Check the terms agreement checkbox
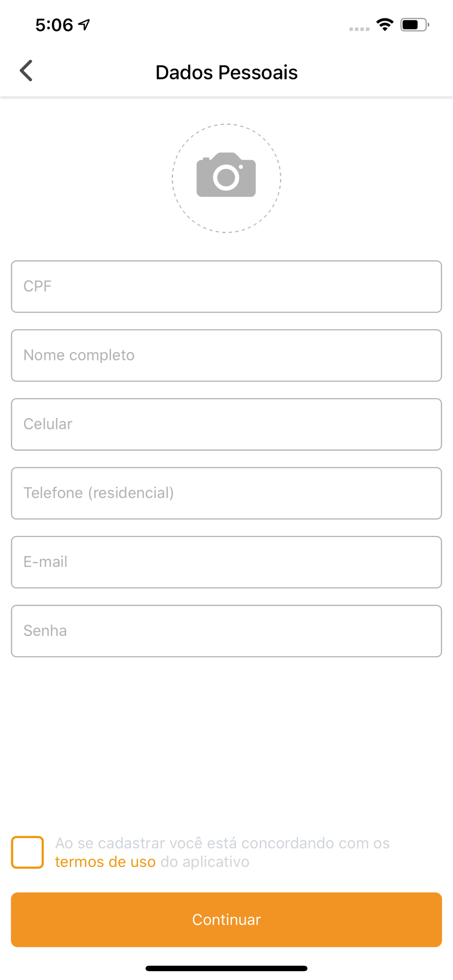453x980 pixels. point(27,852)
